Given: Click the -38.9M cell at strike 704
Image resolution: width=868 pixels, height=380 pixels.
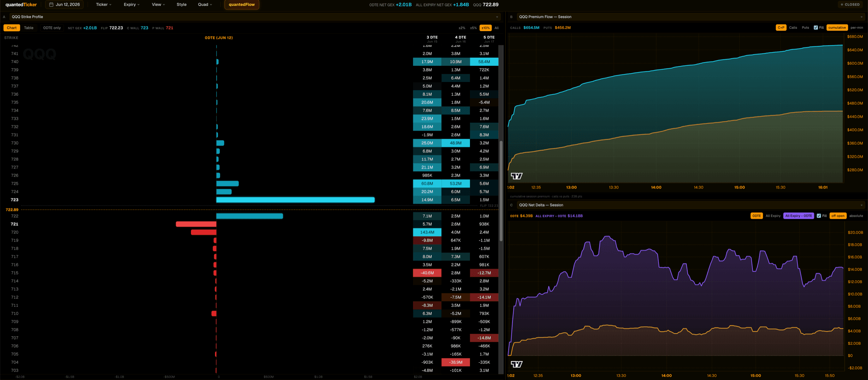Looking at the screenshot, I should [x=456, y=362].
